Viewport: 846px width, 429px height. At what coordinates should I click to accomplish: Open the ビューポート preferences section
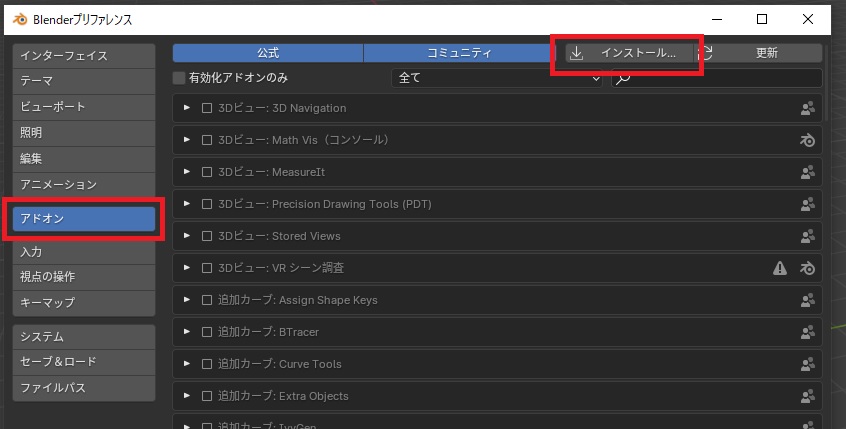point(84,107)
